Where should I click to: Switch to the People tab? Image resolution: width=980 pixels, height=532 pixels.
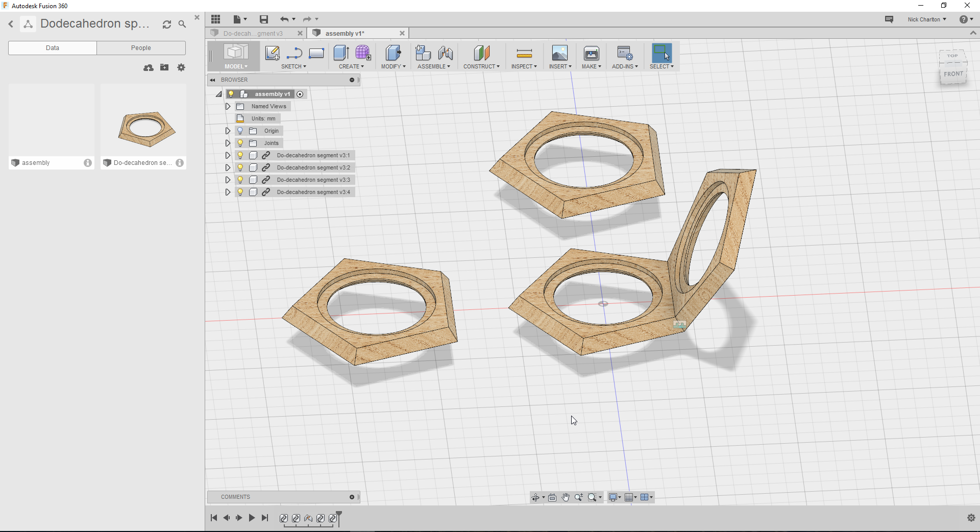coord(141,48)
